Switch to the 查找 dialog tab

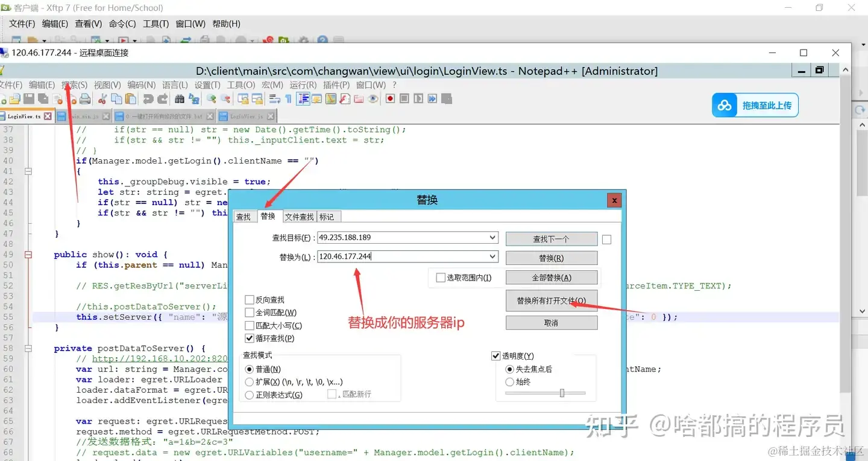click(x=244, y=217)
